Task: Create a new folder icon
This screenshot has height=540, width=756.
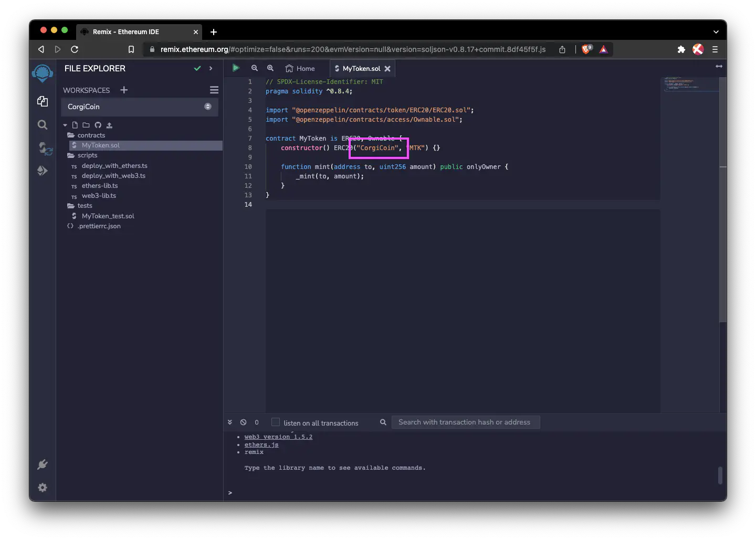Action: point(86,125)
